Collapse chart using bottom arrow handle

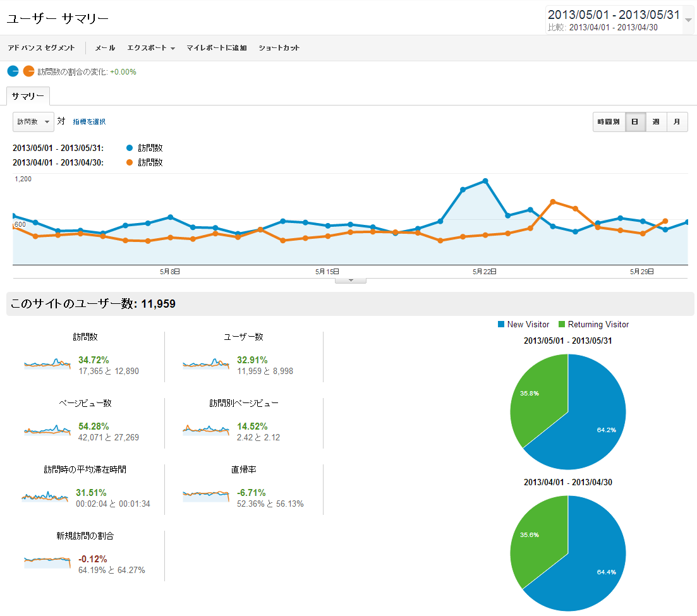[350, 280]
